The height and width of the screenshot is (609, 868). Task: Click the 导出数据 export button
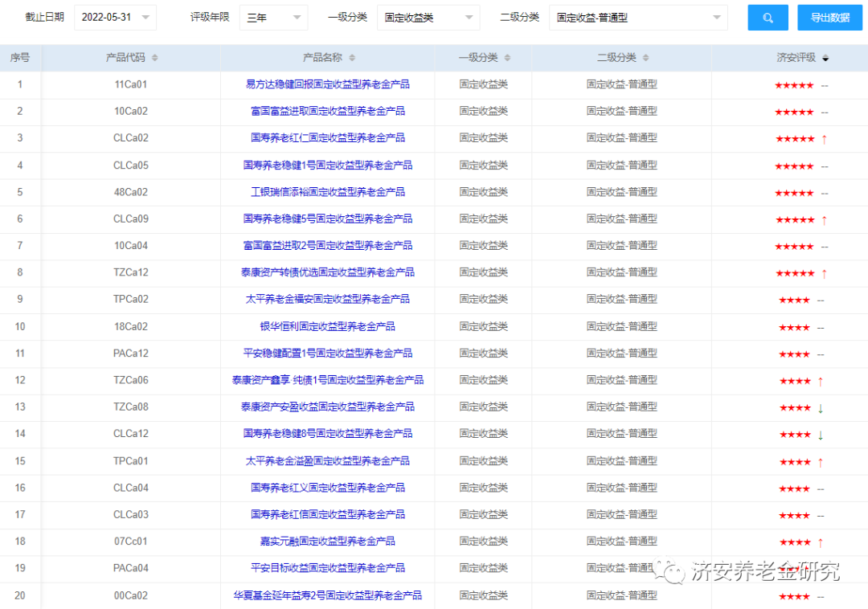(829, 18)
